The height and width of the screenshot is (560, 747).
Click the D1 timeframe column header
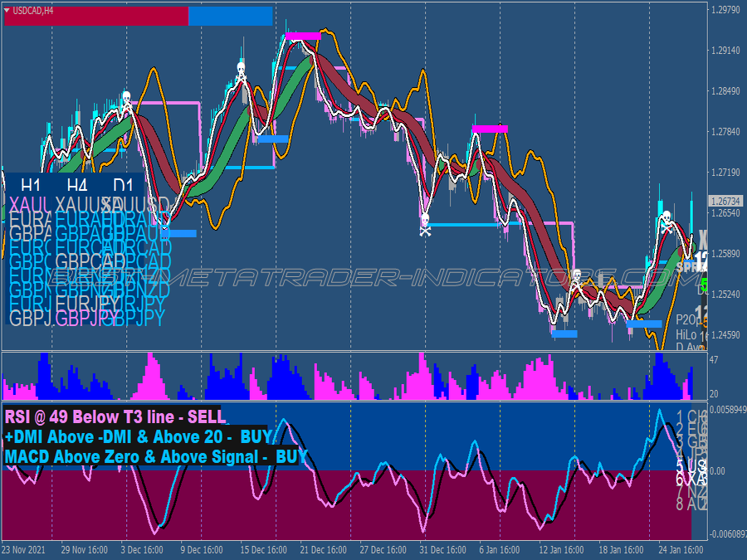pyautogui.click(x=123, y=185)
